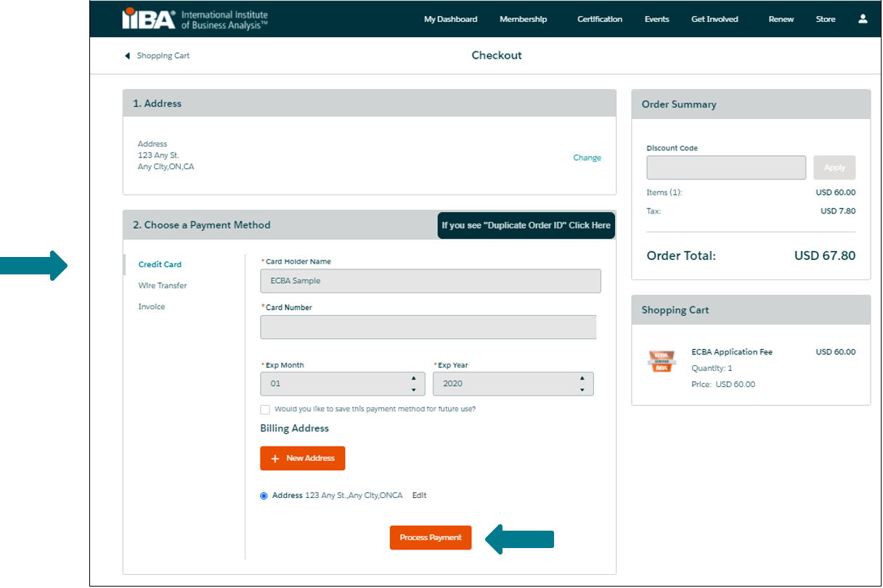The width and height of the screenshot is (883, 588).
Task: Open the Membership menu
Action: tap(524, 20)
